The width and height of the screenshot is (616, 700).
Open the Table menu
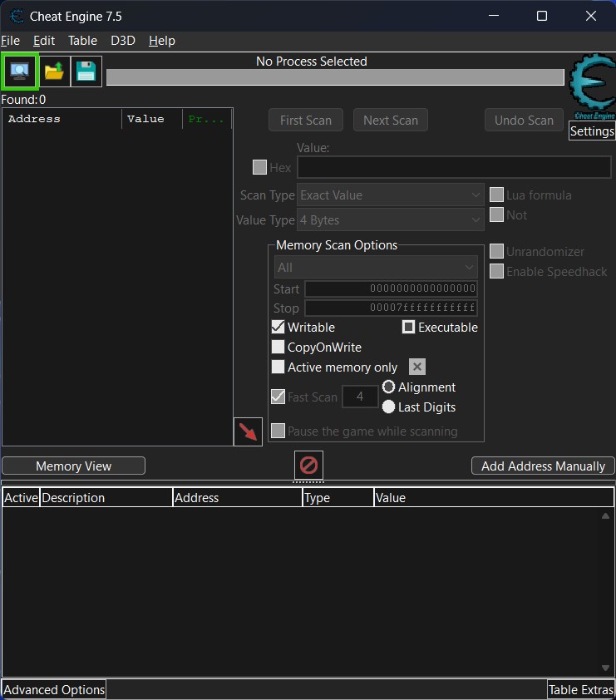tap(82, 41)
